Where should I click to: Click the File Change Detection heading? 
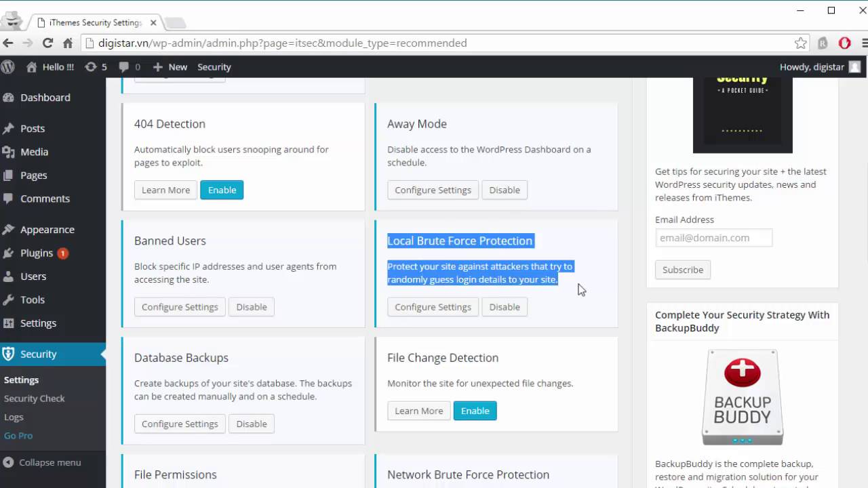[x=443, y=358]
